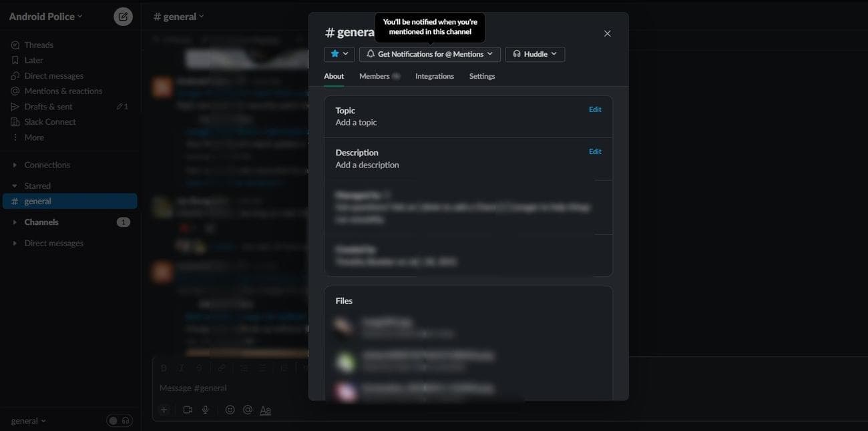Click the @ mention icon in composer
868x431 pixels.
click(248, 410)
